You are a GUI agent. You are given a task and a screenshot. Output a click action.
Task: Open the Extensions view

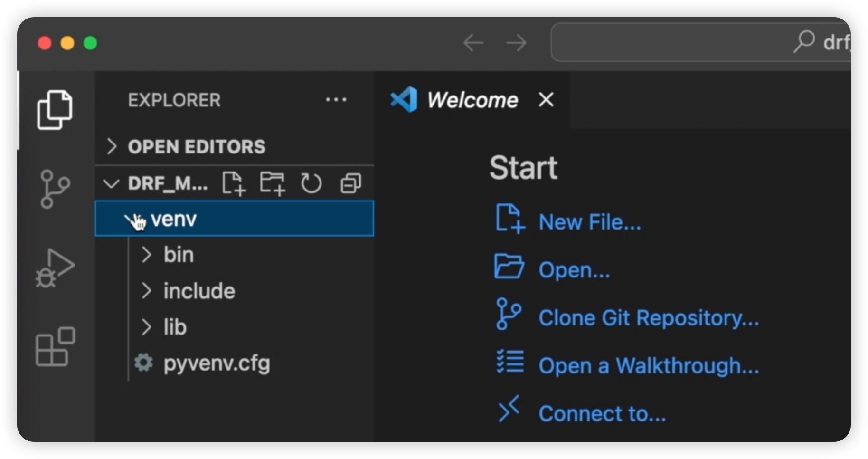[x=55, y=347]
